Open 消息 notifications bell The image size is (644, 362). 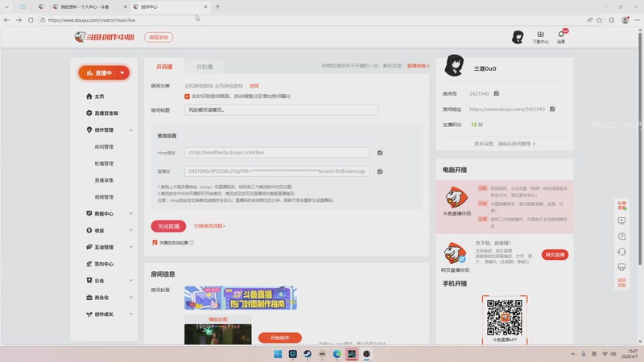tap(561, 36)
